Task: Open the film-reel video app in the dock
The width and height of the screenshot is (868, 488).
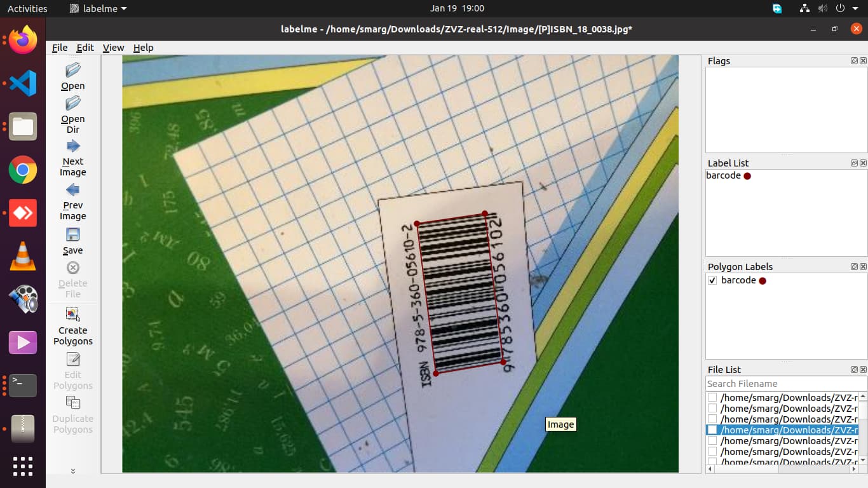Action: [23, 299]
